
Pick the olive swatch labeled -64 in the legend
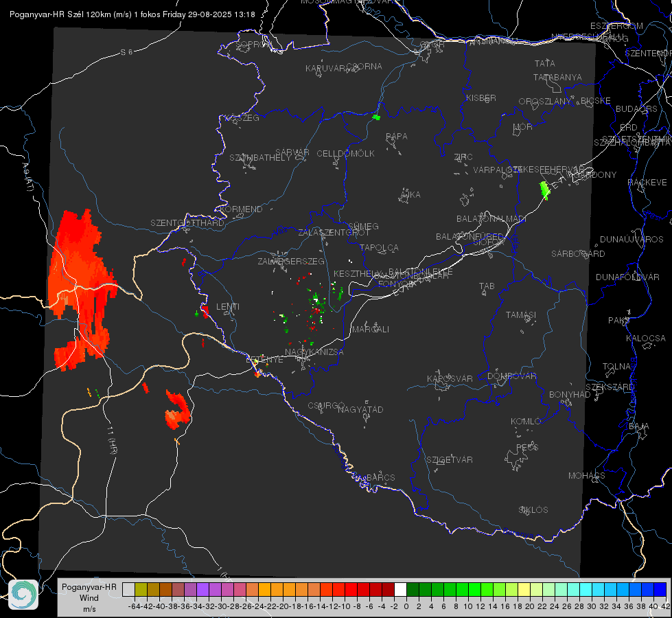click(x=141, y=590)
